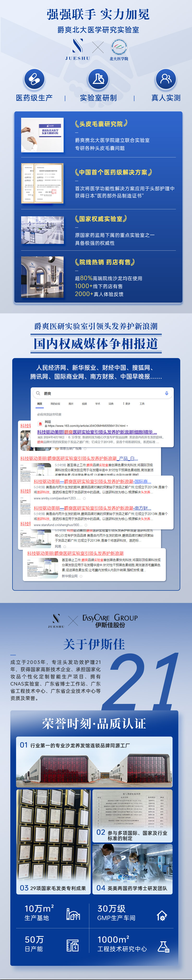Select the 图片 search tab

point(71,404)
